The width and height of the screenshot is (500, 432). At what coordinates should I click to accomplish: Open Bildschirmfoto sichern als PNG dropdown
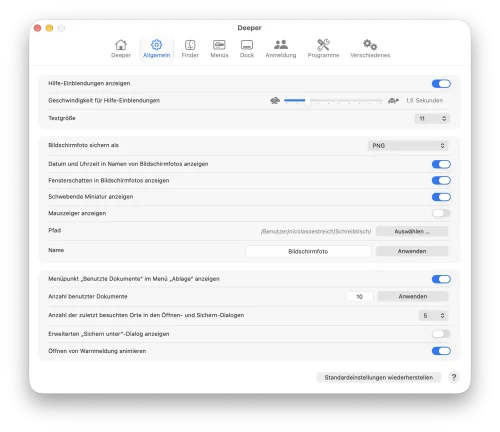pos(408,146)
